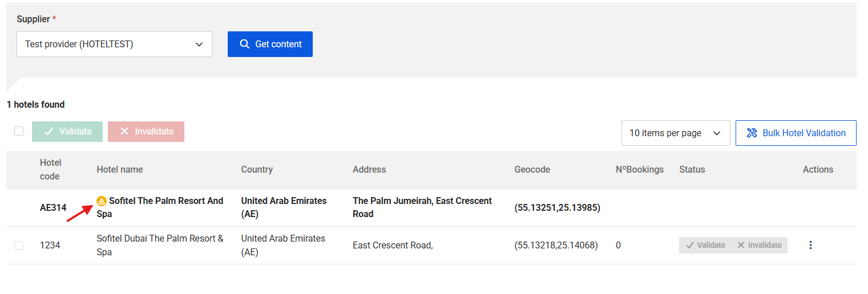Click the NºBookings column header
This screenshot has height=294, width=868.
coord(639,169)
